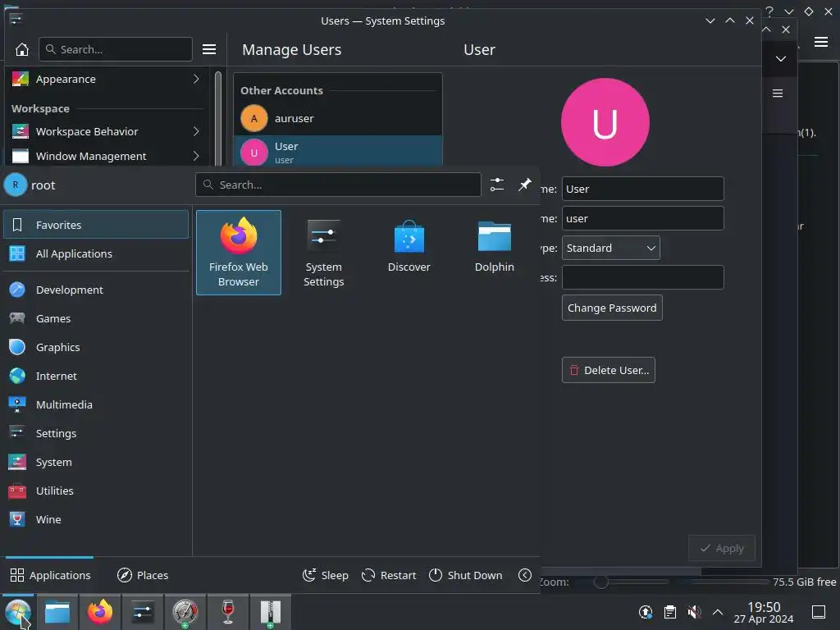Open the archive app in taskbar
Screen dimensions: 840x630
pos(271,612)
